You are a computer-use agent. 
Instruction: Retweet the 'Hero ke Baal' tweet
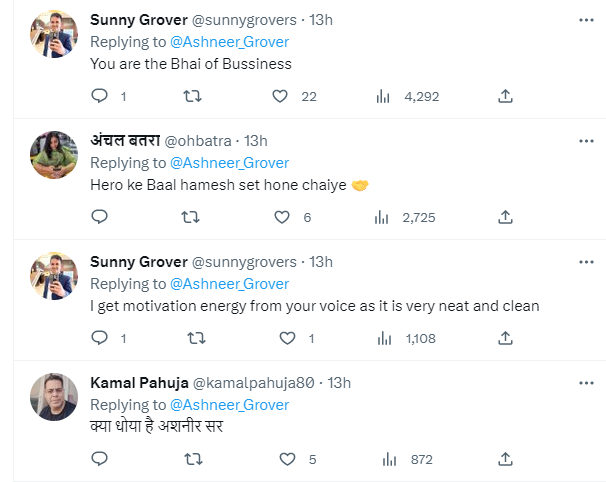[191, 217]
